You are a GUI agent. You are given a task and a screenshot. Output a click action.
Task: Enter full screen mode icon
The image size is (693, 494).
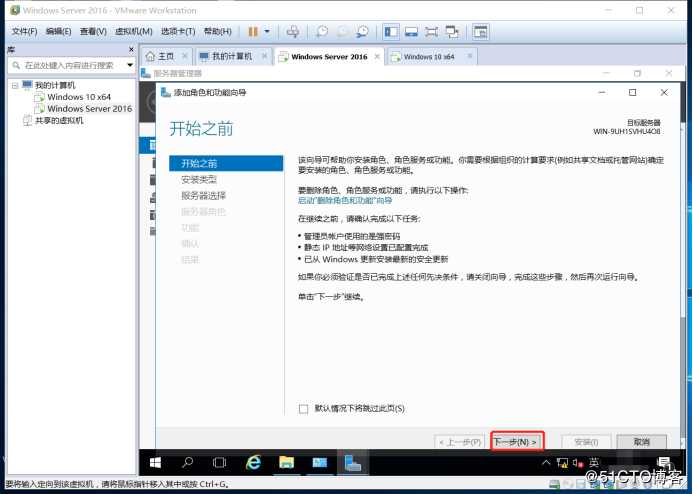[431, 31]
